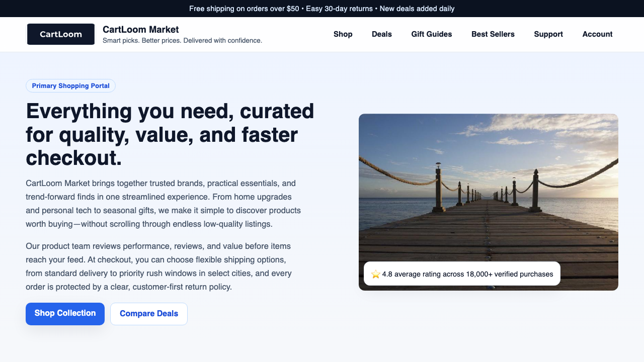Click the main headline about curated quality
The width and height of the screenshot is (644, 362).
tap(170, 134)
